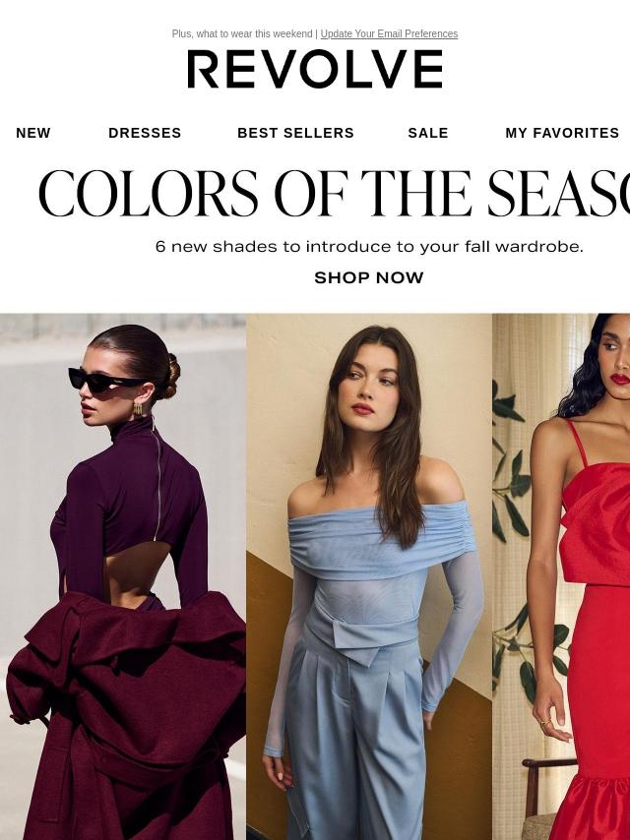Image resolution: width=630 pixels, height=840 pixels.
Task: Go to the NEW menu item
Action: 33,133
